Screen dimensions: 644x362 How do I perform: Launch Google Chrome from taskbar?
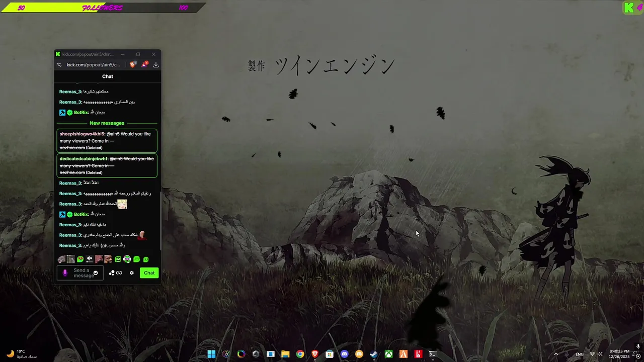(x=300, y=354)
